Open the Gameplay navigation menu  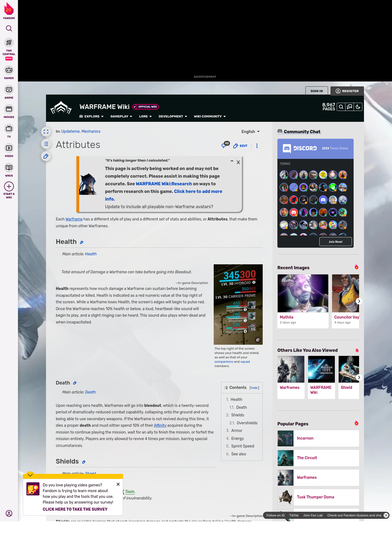121,116
